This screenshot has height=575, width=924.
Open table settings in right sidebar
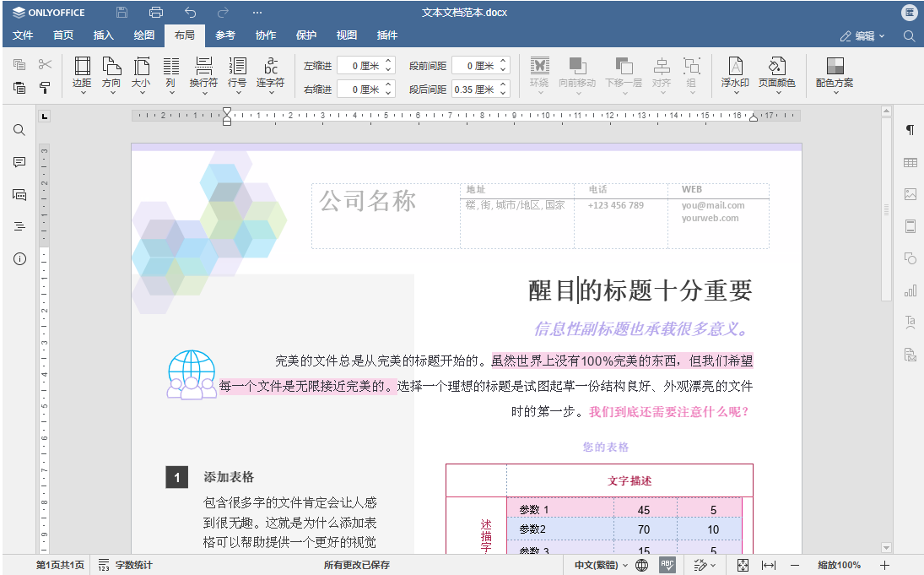910,162
